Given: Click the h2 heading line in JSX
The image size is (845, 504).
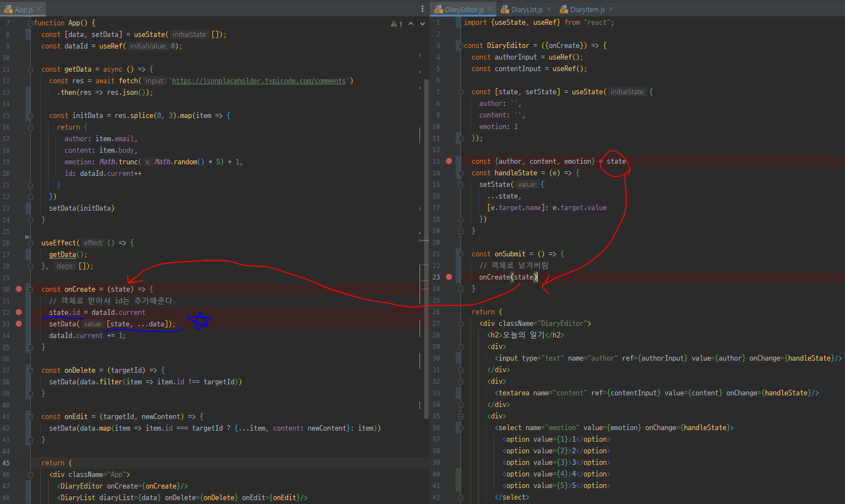Looking at the screenshot, I should pyautogui.click(x=526, y=335).
